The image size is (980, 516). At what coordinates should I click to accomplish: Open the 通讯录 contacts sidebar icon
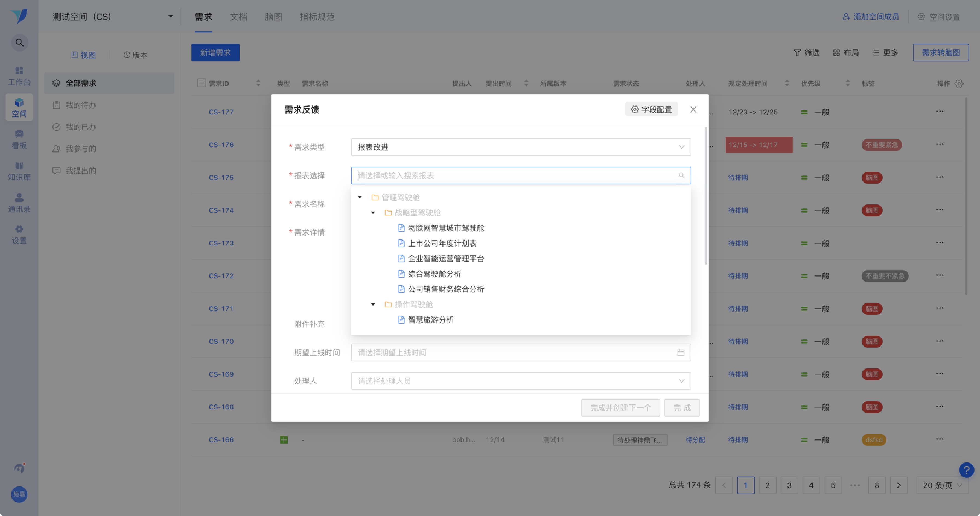coord(19,202)
